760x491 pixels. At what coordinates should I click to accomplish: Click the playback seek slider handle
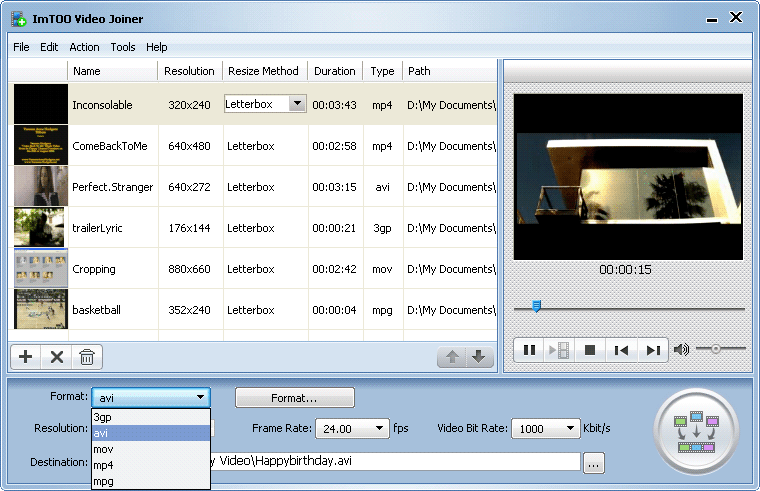tap(536, 307)
